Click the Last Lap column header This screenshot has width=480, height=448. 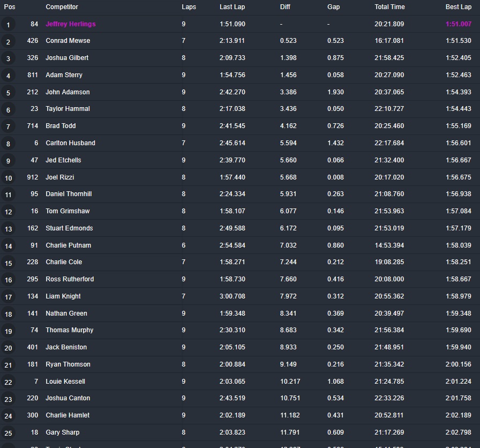(x=232, y=7)
